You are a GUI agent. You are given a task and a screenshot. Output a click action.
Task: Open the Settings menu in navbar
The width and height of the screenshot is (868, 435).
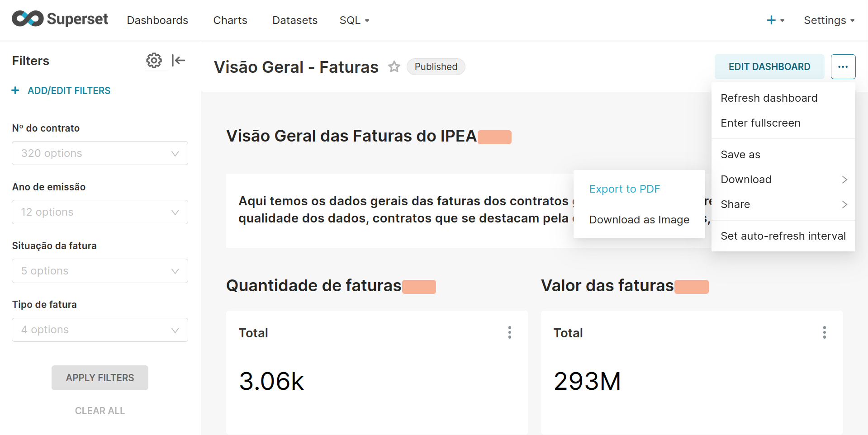(829, 20)
